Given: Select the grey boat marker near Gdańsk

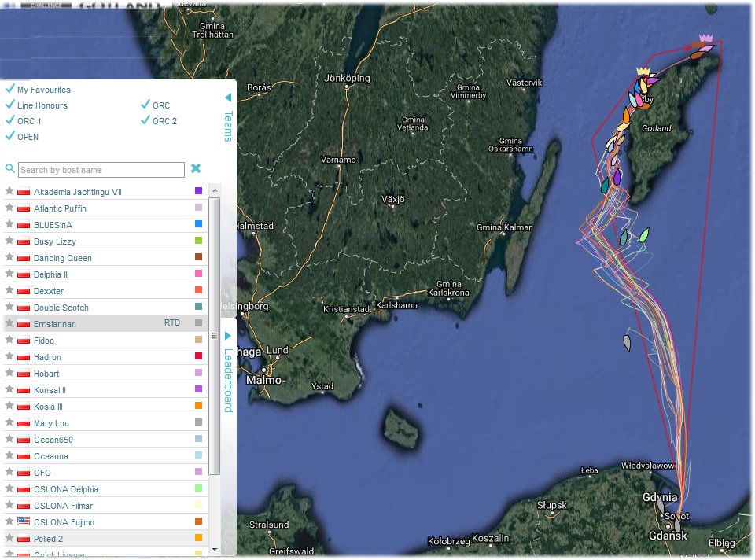Looking at the screenshot, I should tap(677, 525).
